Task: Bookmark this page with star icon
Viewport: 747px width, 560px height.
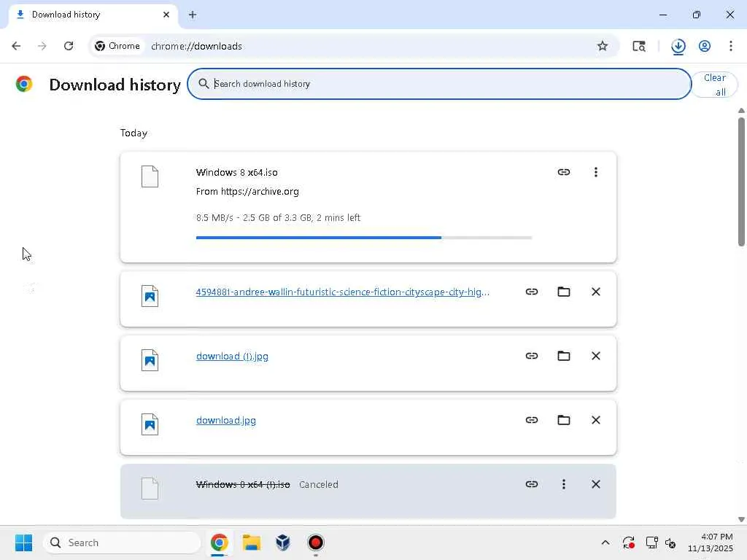Action: point(602,46)
